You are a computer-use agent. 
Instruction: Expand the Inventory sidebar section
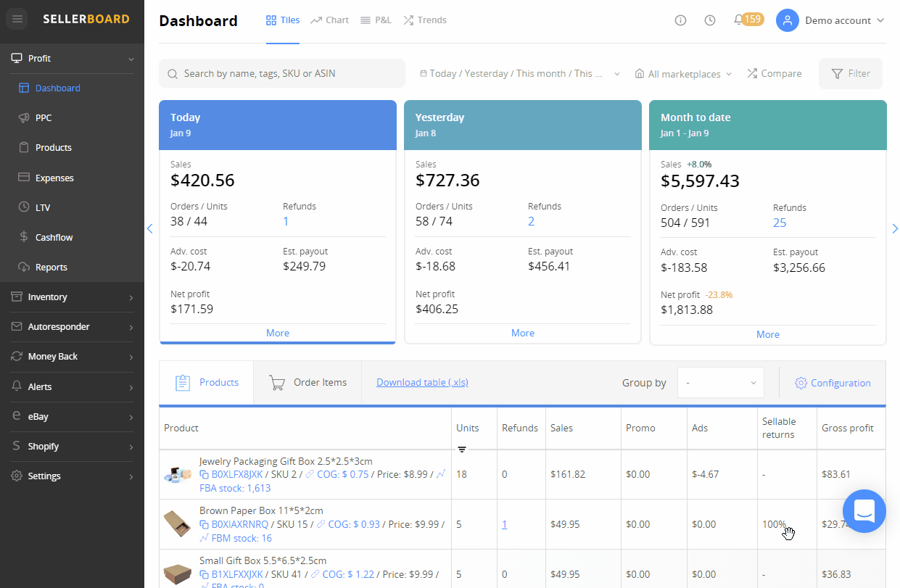point(72,297)
